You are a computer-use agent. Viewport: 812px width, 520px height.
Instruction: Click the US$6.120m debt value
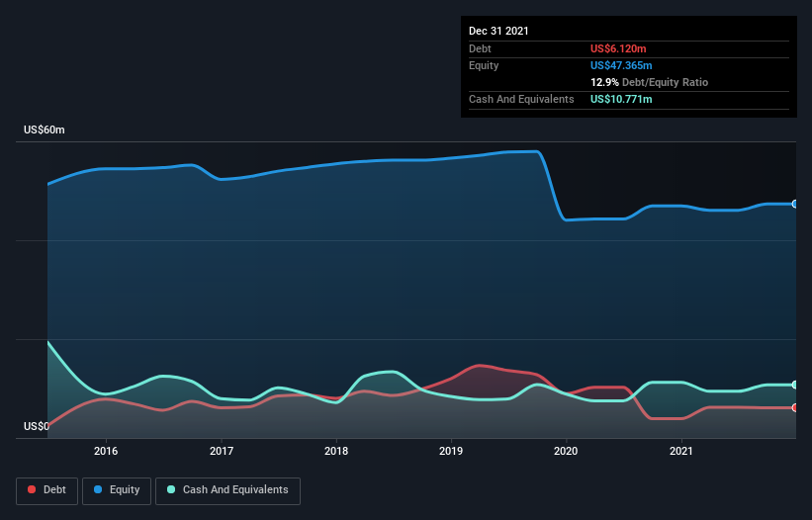click(x=618, y=48)
